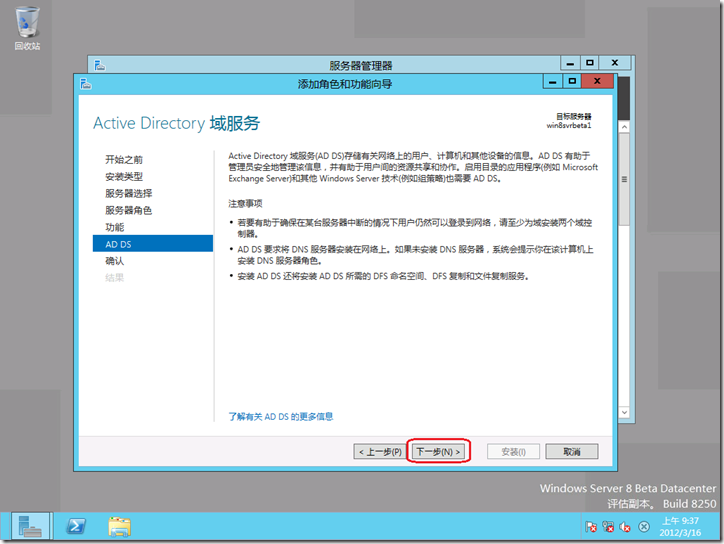Maximize the 服务器管理器 window
Viewport: 724px width, 544px height.
click(x=590, y=63)
